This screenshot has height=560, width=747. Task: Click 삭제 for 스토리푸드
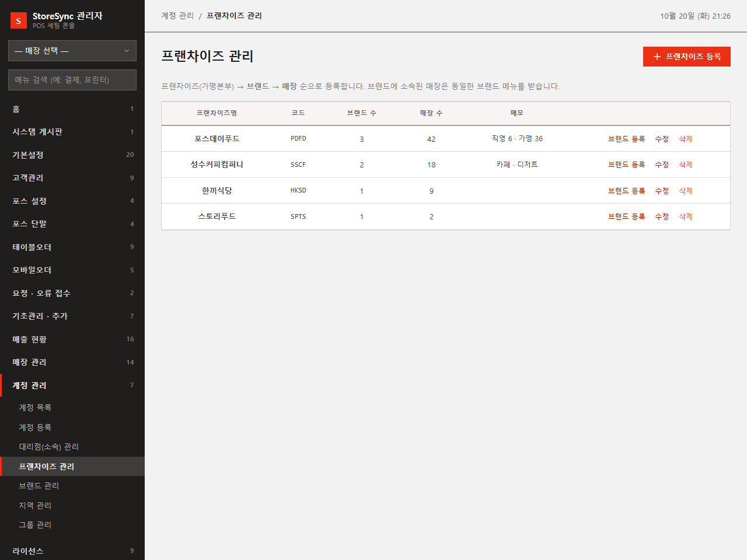(686, 216)
